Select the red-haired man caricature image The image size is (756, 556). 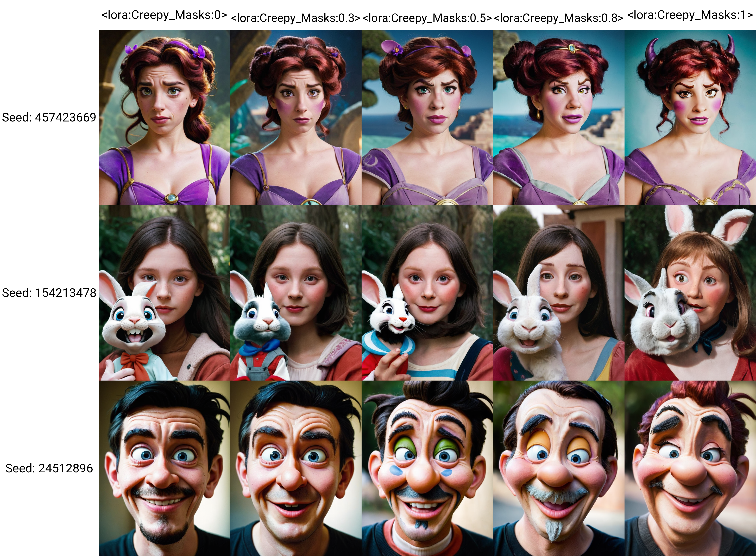point(690,468)
